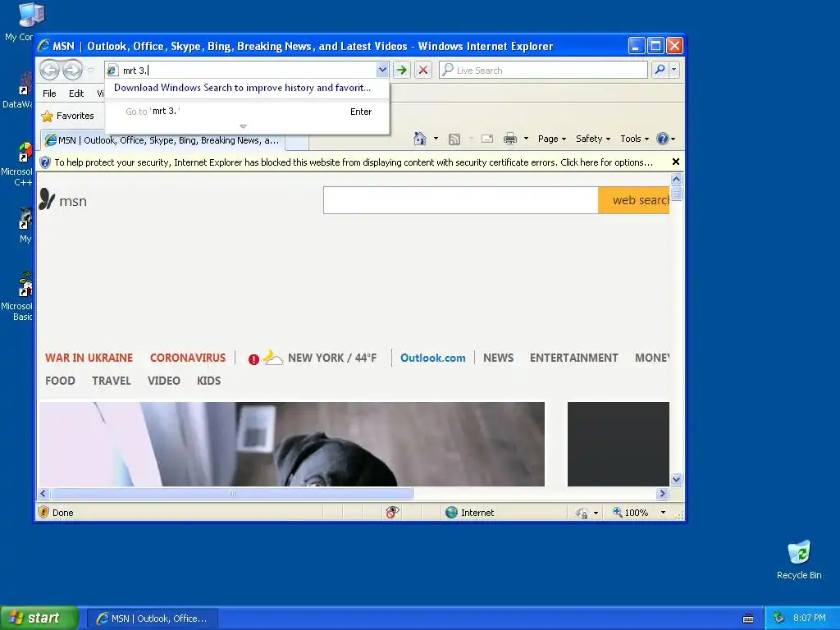840x630 pixels.
Task: Click the green Go arrow button
Action: [401, 71]
